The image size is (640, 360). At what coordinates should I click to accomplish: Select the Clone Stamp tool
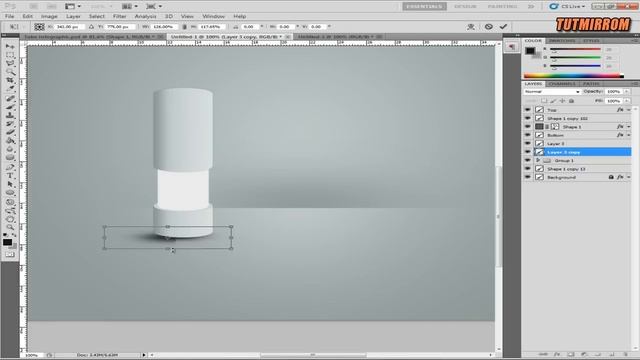(10, 116)
